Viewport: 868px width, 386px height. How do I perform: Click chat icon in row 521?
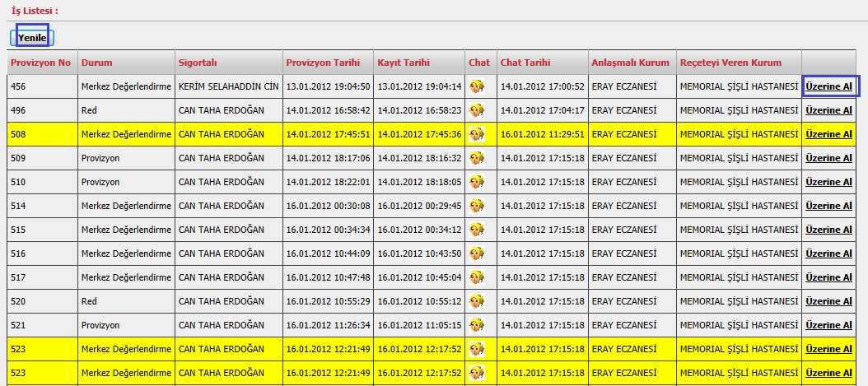(x=477, y=325)
